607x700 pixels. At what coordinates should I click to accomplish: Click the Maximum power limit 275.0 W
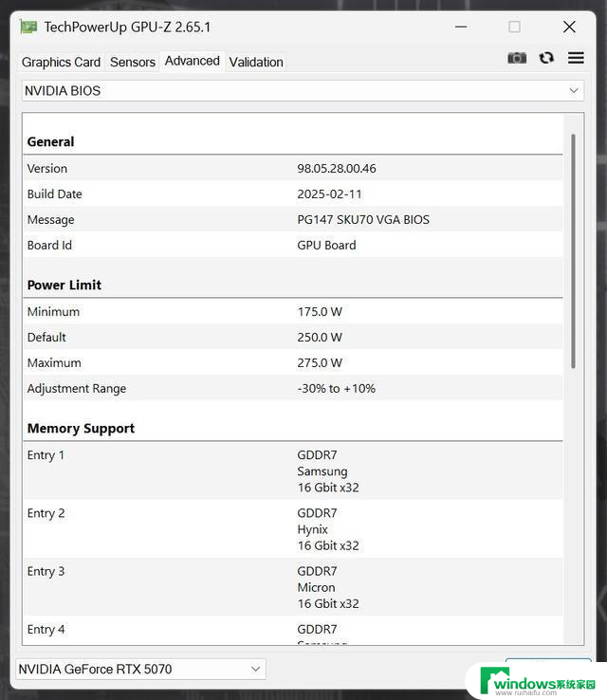(320, 363)
